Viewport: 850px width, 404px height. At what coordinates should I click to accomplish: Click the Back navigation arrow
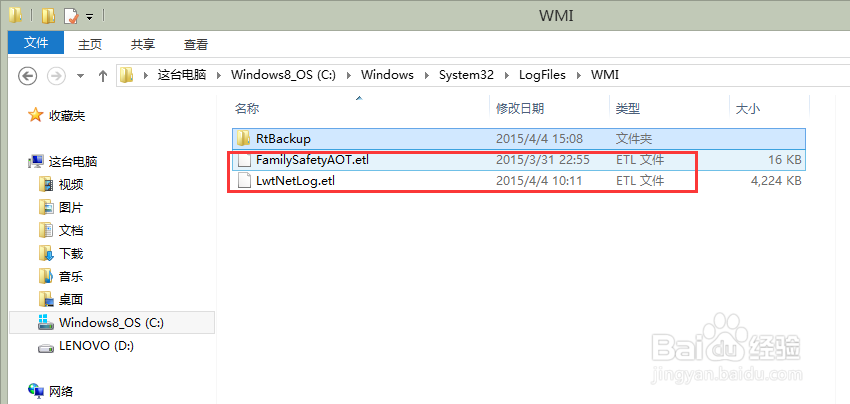[27, 76]
